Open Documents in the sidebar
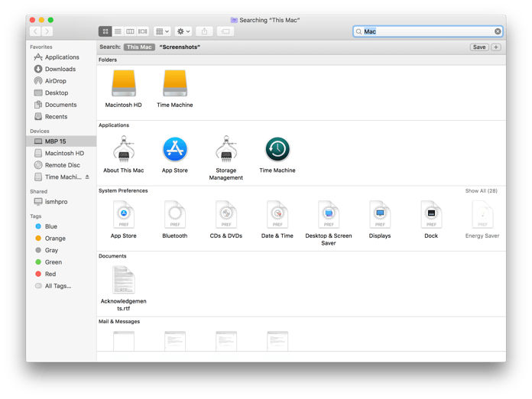This screenshot has width=532, height=399. (61, 105)
